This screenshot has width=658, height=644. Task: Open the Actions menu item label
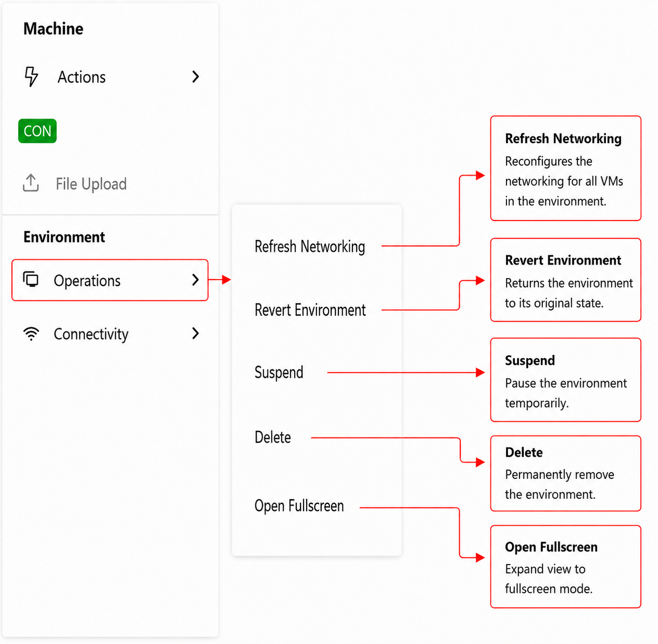click(x=81, y=77)
